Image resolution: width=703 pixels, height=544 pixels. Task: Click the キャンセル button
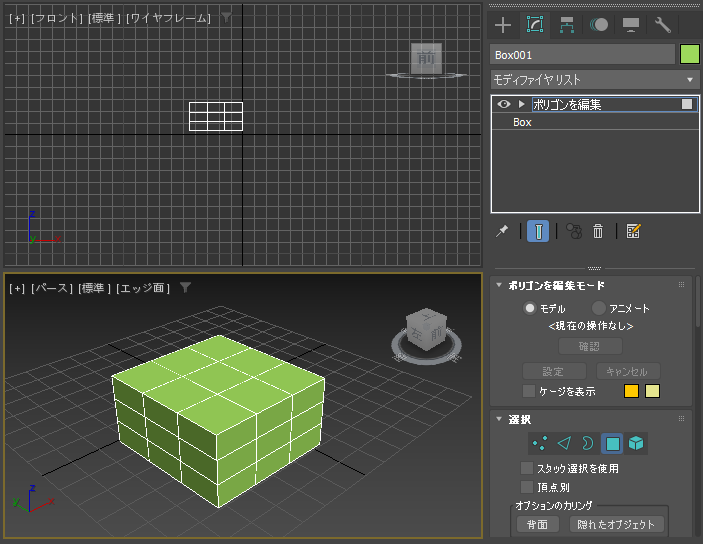coord(628,371)
